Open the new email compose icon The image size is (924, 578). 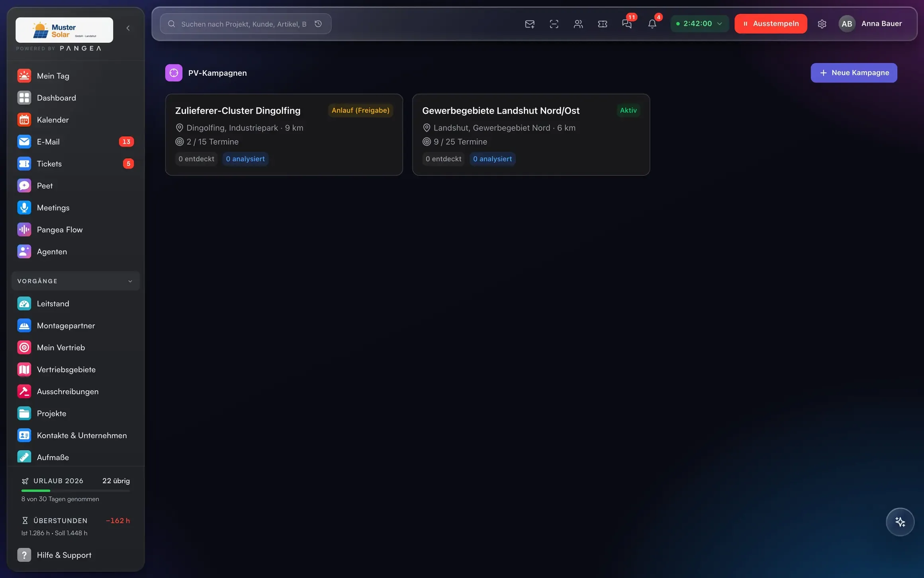(x=529, y=24)
